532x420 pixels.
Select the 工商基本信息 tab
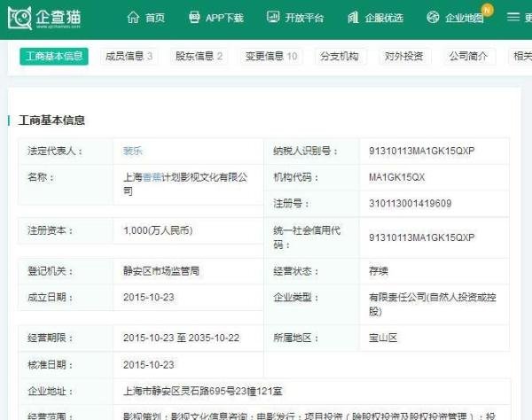(x=54, y=57)
